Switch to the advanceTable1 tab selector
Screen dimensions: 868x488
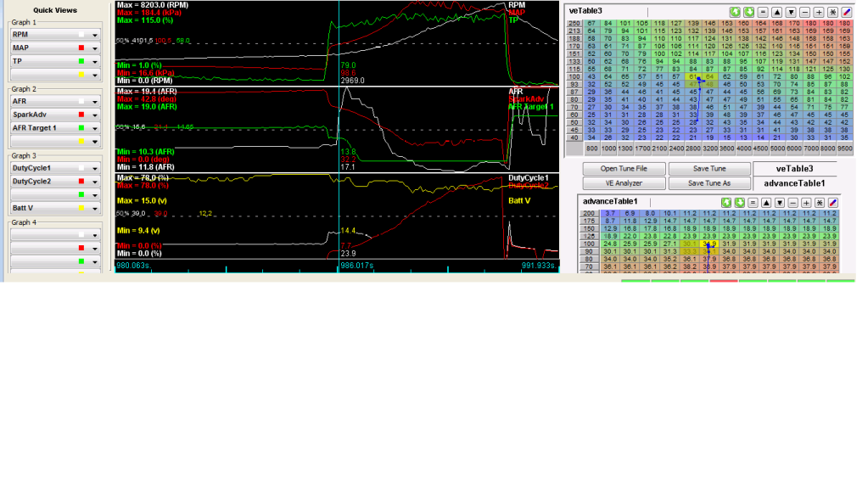click(794, 183)
